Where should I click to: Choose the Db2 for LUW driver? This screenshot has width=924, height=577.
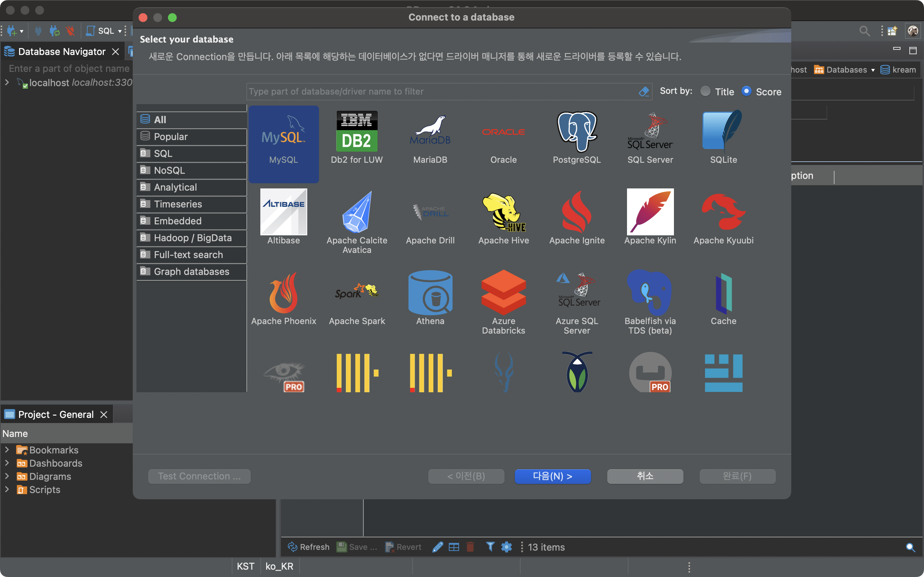coord(356,137)
